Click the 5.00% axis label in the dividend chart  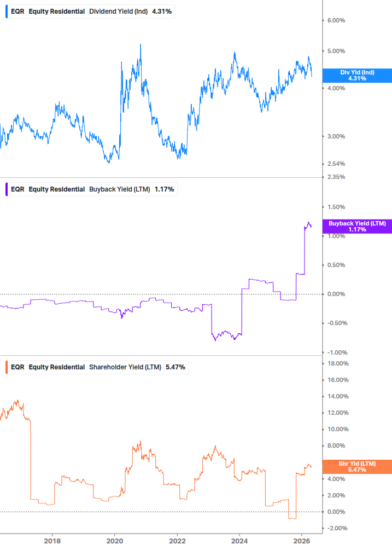tap(336, 51)
